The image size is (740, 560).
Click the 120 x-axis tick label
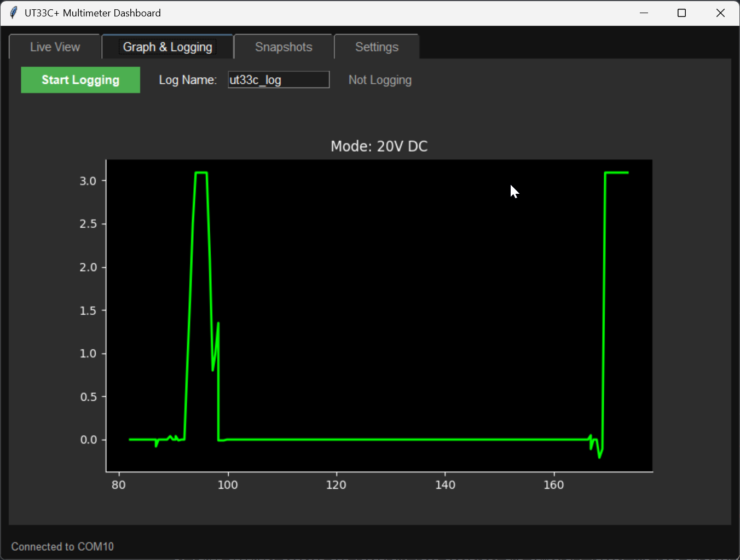tap(336, 485)
